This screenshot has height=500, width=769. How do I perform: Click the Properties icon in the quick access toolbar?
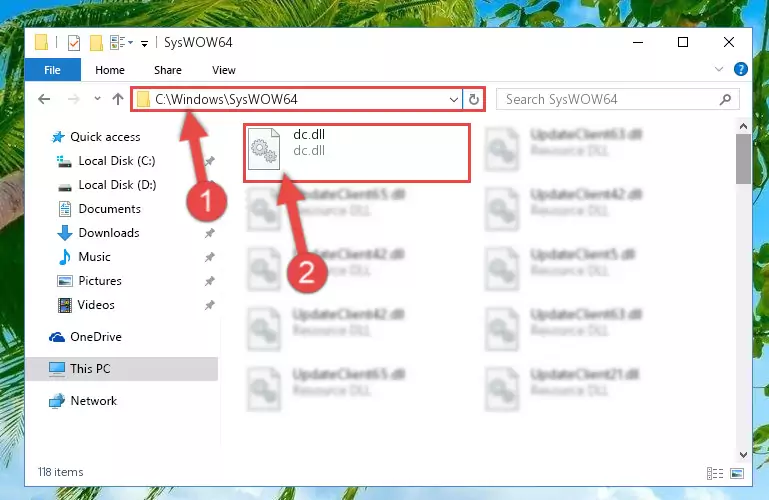(74, 43)
